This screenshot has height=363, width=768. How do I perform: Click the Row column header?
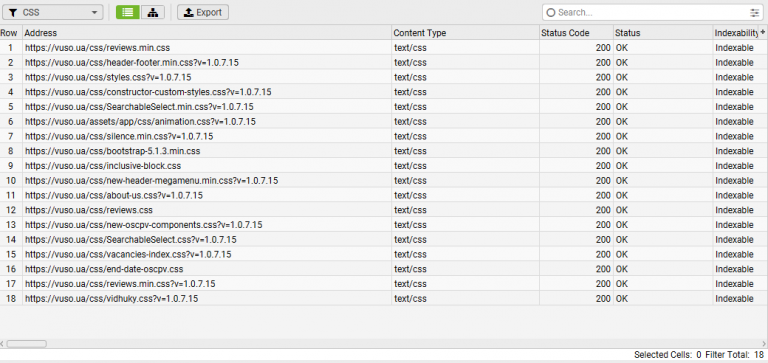point(11,33)
